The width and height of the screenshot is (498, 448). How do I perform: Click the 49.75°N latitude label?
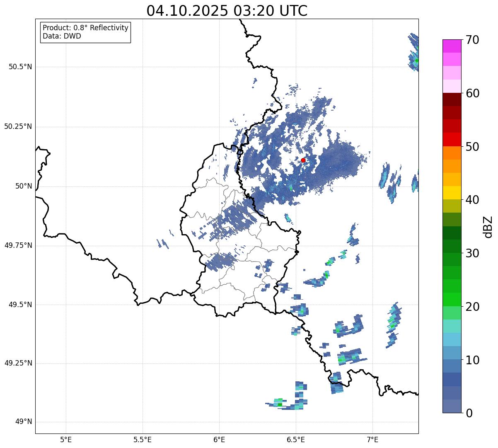(18, 245)
